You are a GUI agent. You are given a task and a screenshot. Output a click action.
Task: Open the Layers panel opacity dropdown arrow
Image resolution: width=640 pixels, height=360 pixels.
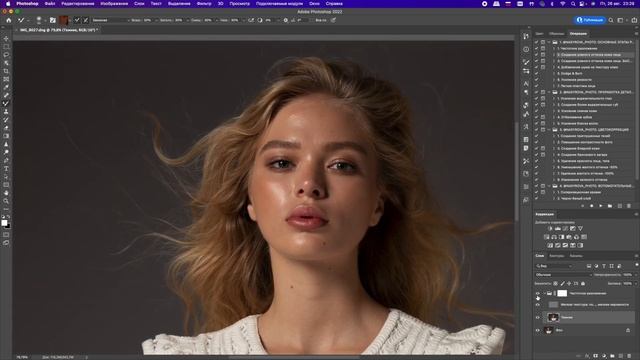636,275
